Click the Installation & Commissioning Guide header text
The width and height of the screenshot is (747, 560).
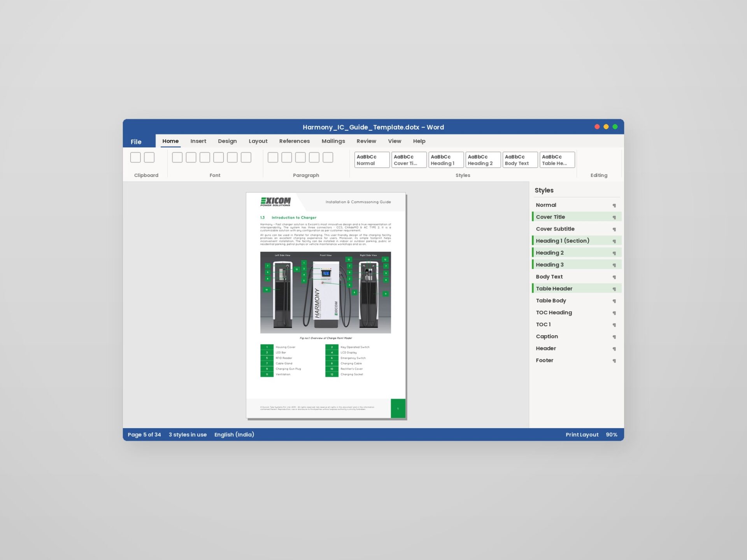click(x=358, y=202)
